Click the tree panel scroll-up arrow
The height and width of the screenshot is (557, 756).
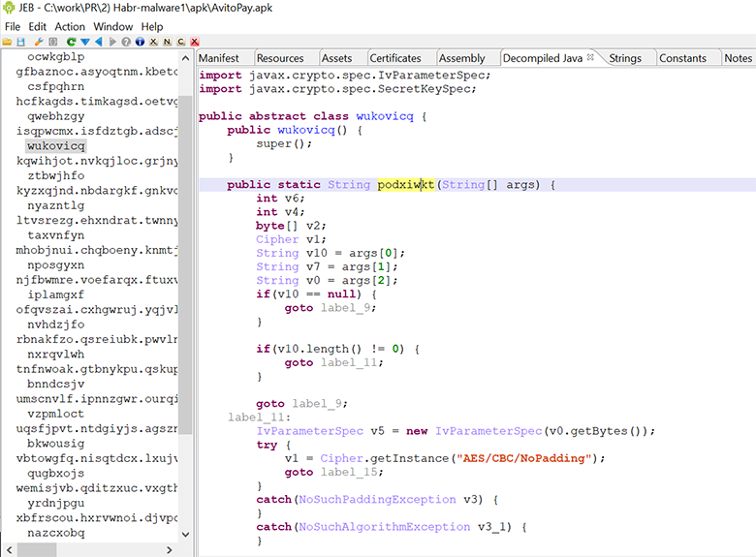point(185,59)
